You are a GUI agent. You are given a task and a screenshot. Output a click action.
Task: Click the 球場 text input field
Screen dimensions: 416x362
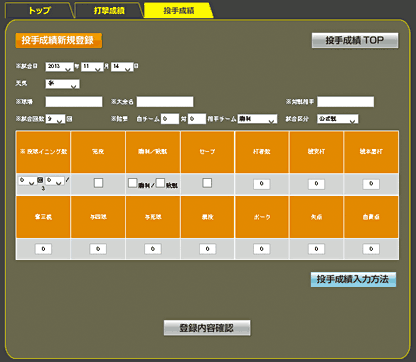[74, 102]
